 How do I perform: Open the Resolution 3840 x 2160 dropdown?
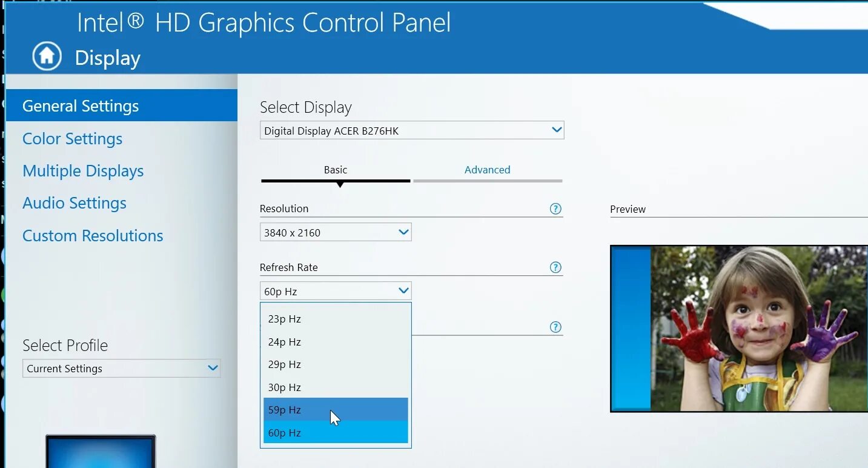(336, 232)
